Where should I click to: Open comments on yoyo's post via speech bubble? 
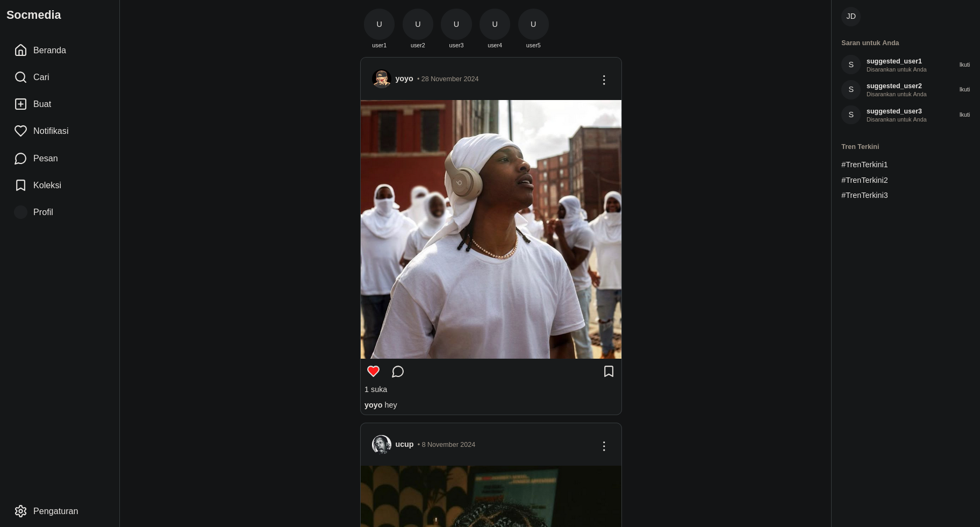(398, 372)
